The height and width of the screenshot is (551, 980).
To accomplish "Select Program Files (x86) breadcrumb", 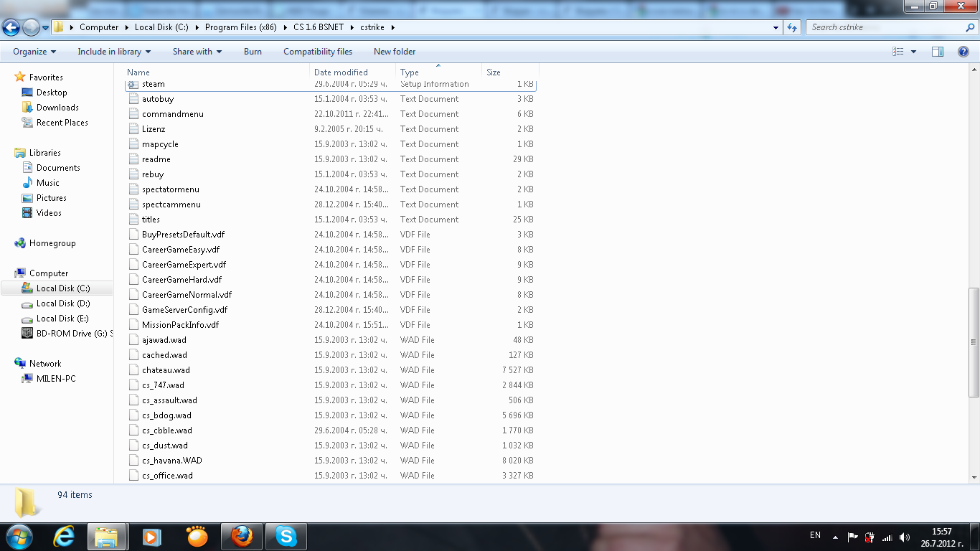I will (x=241, y=27).
